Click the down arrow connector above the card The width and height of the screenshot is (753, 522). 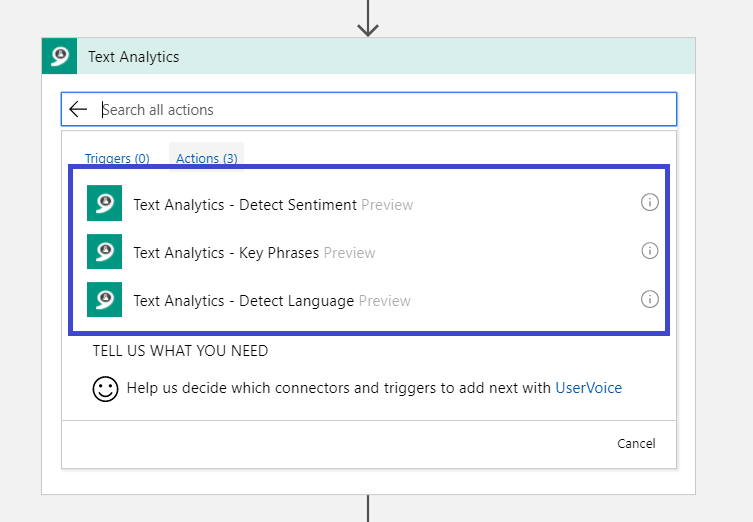(368, 18)
